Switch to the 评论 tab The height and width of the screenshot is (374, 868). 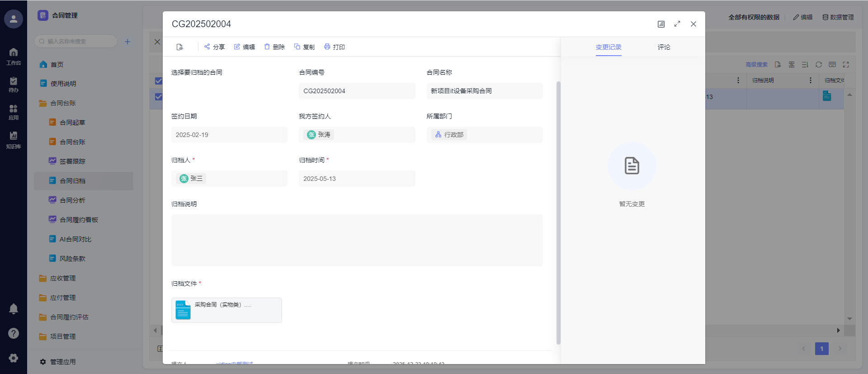[x=664, y=47]
